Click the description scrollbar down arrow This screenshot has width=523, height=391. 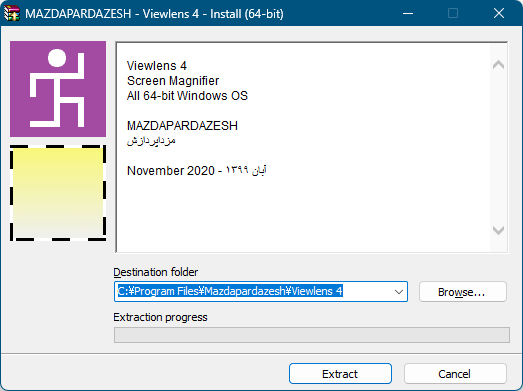point(499,230)
